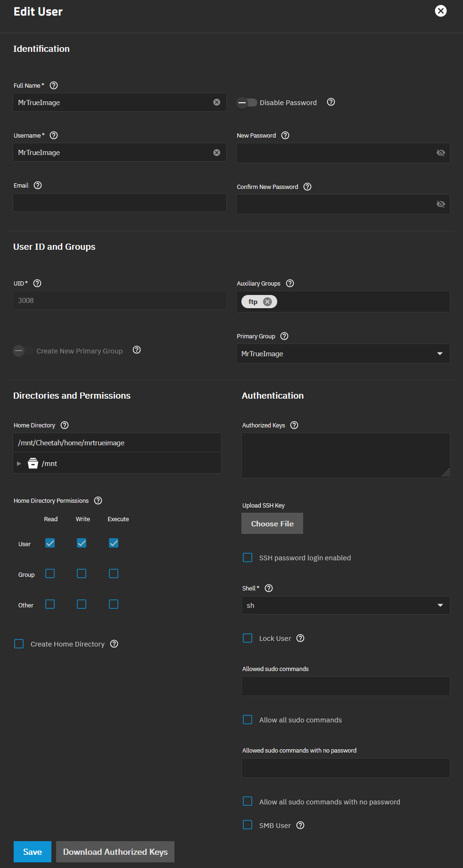This screenshot has height=868, width=463.
Task: Clear the Full Name field
Action: tap(216, 102)
